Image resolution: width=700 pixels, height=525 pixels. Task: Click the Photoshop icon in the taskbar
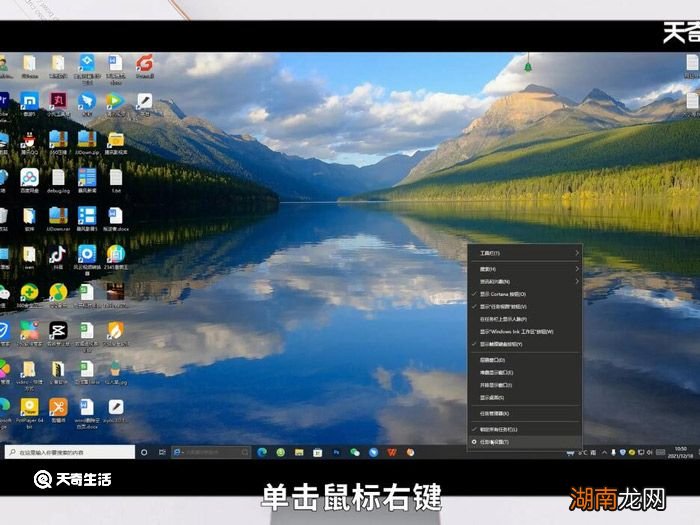(336, 452)
